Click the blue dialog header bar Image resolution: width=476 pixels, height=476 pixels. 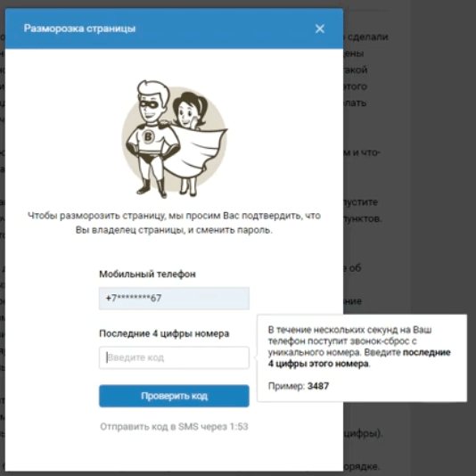pyautogui.click(x=174, y=29)
